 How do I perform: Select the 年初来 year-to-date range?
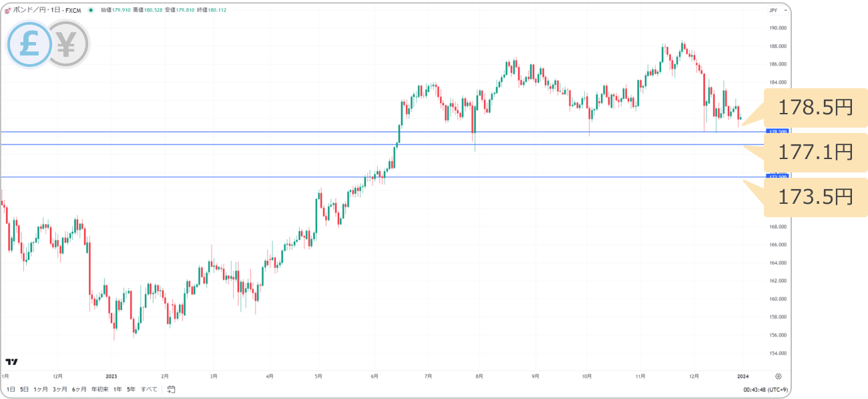pyautogui.click(x=100, y=389)
